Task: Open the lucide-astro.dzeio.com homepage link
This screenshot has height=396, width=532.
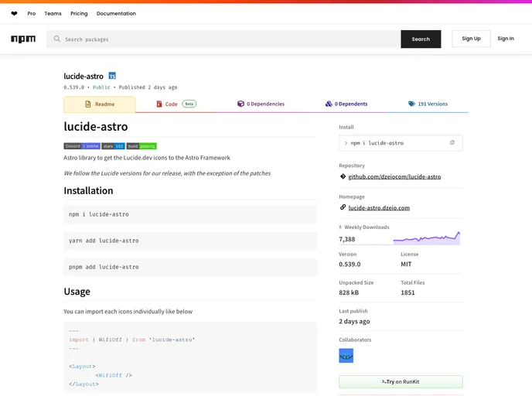Action: point(379,208)
